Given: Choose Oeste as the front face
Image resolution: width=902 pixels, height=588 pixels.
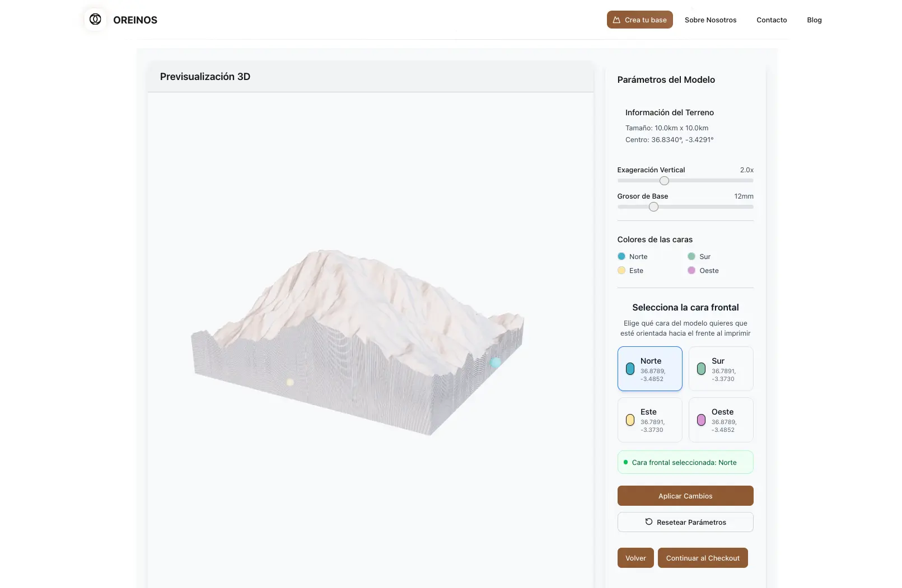Looking at the screenshot, I should [x=721, y=420].
